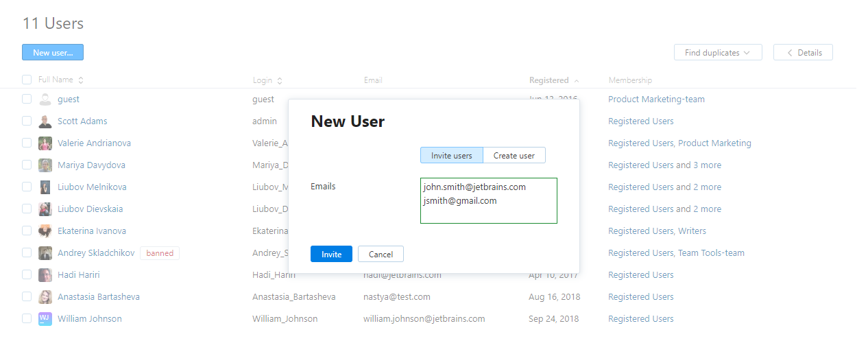The height and width of the screenshot is (341, 868).
Task: Switch to the Create user tab
Action: 514,156
